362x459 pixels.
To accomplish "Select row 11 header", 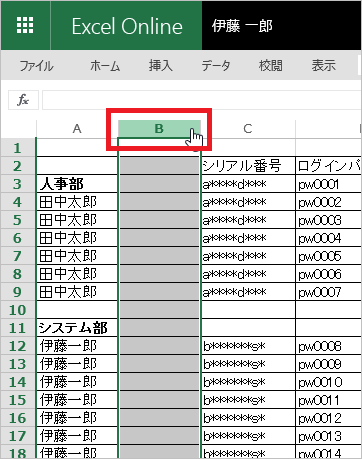I will coord(18,328).
